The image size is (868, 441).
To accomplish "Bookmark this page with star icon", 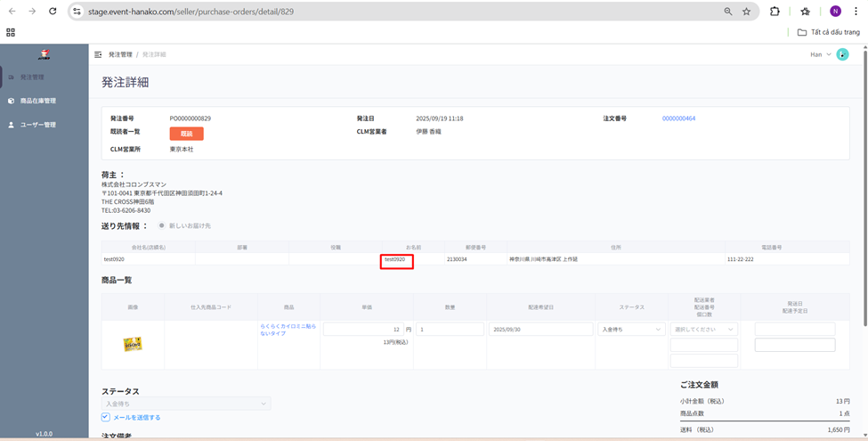I will click(x=746, y=12).
